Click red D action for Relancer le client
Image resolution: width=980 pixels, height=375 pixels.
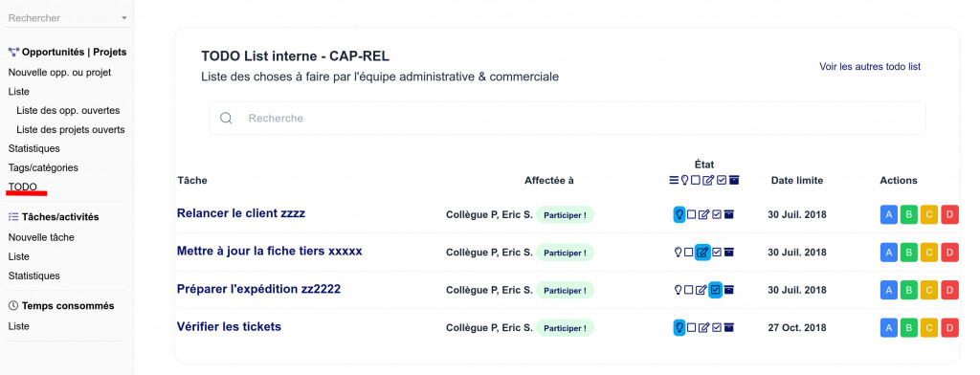pyautogui.click(x=949, y=214)
